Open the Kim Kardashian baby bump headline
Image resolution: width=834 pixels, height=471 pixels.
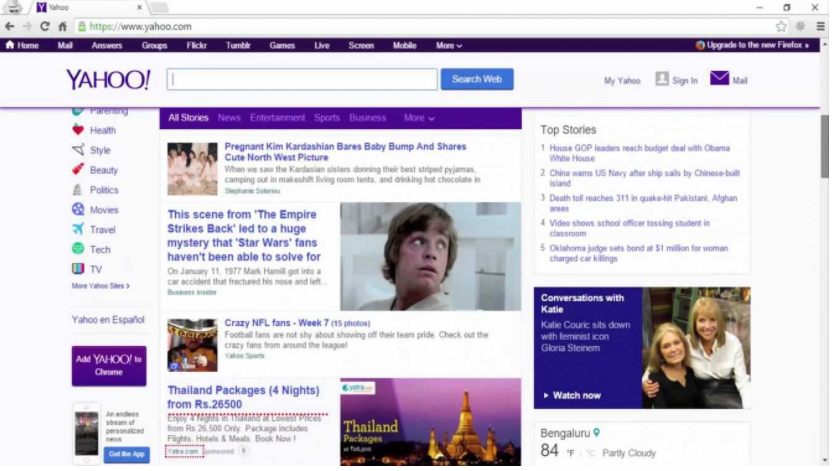pyautogui.click(x=345, y=152)
